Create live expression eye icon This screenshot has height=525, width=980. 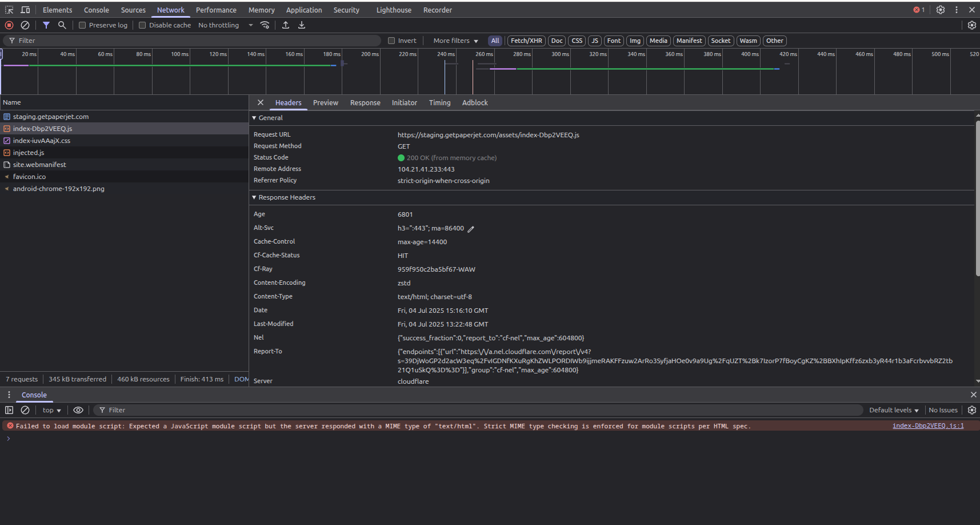point(78,410)
